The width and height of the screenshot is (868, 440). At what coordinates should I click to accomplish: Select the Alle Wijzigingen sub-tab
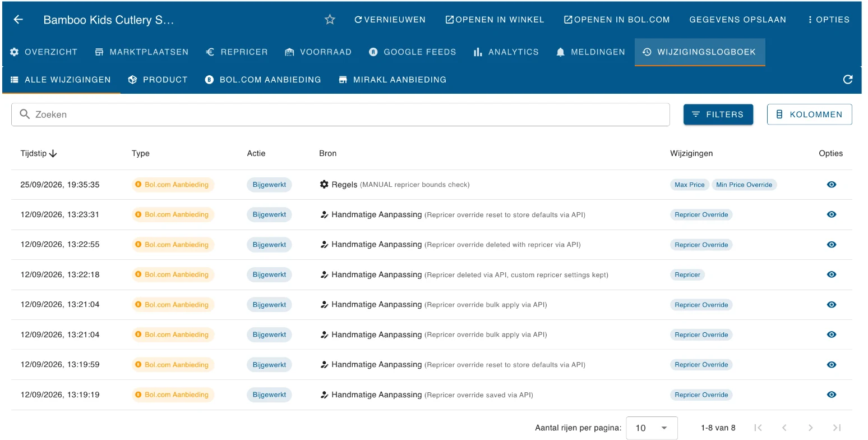(61, 80)
